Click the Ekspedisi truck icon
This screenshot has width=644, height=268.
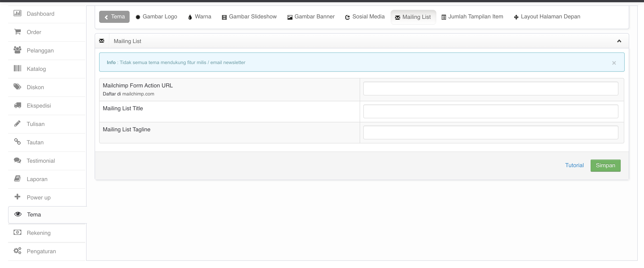(x=17, y=105)
